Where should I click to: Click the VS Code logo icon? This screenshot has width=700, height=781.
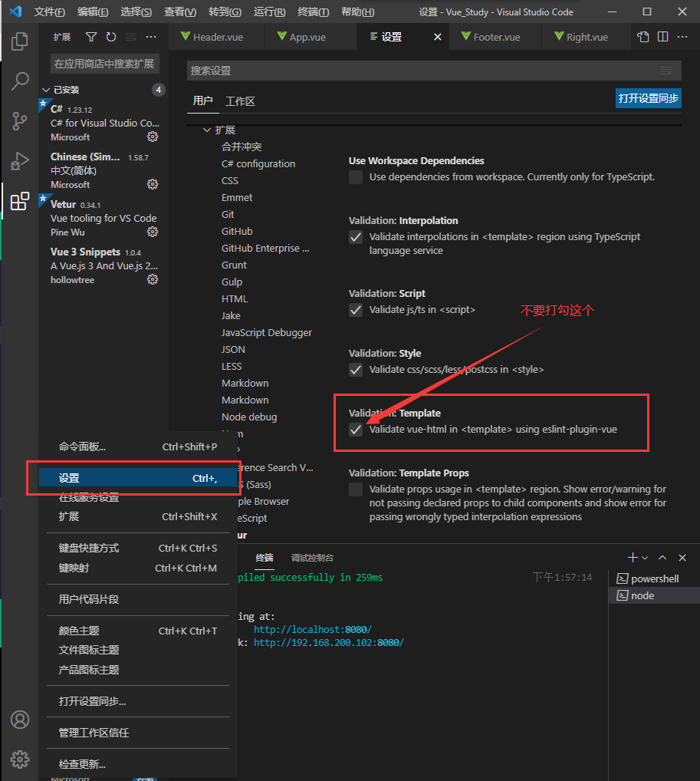click(15, 12)
